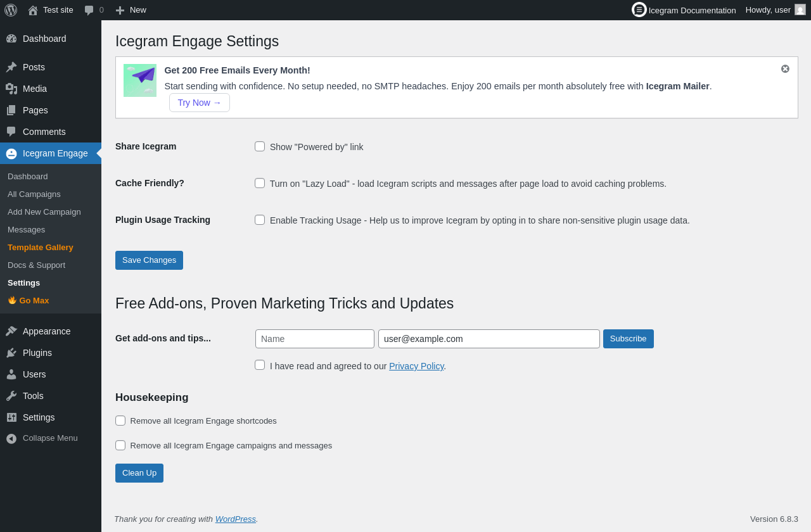Open Template Gallery submenu item
The width and height of the screenshot is (811, 532).
[41, 247]
